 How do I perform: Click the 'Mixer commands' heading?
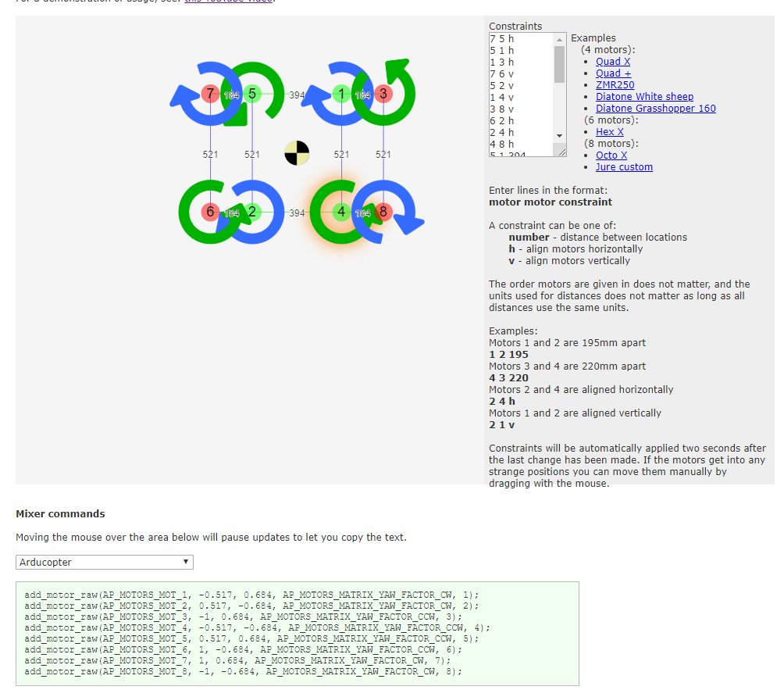point(60,514)
